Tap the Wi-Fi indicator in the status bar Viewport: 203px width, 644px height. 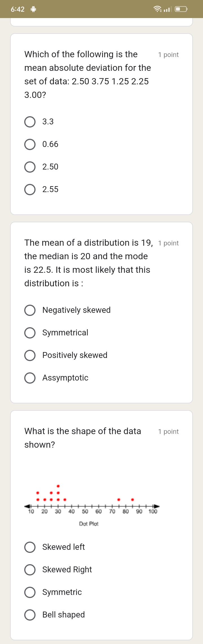(158, 9)
